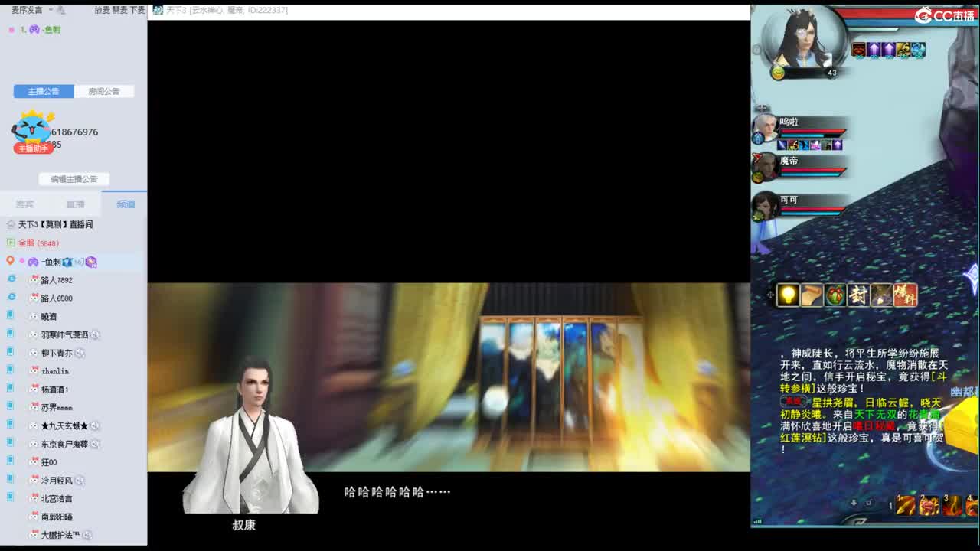Select user zhenlin in the list
Image resolution: width=980 pixels, height=551 pixels.
point(55,371)
